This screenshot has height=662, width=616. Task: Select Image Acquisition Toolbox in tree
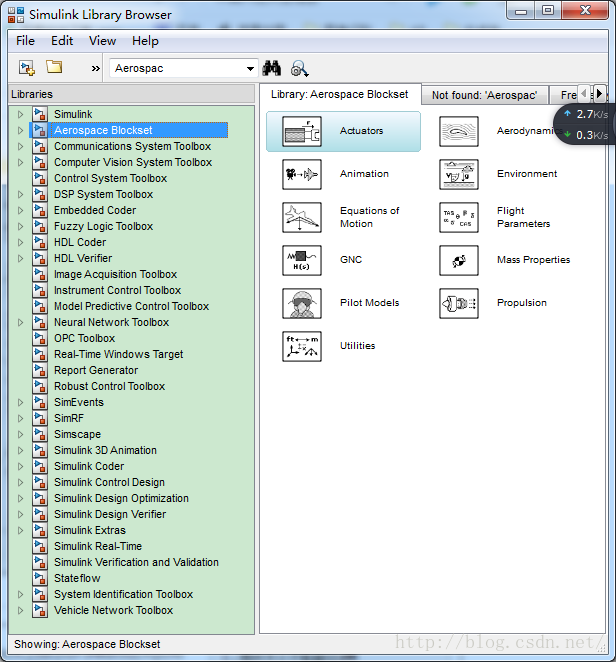pos(115,274)
